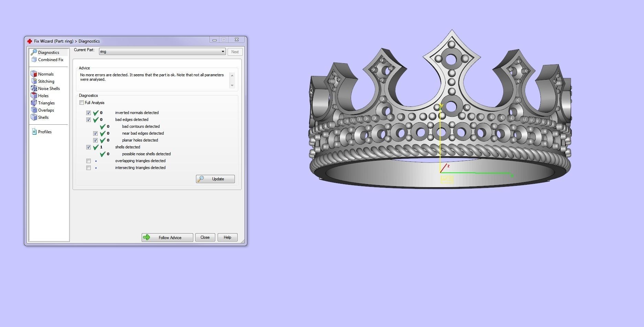The image size is (644, 327).
Task: Open the Diagnostics page icon
Action: click(34, 52)
